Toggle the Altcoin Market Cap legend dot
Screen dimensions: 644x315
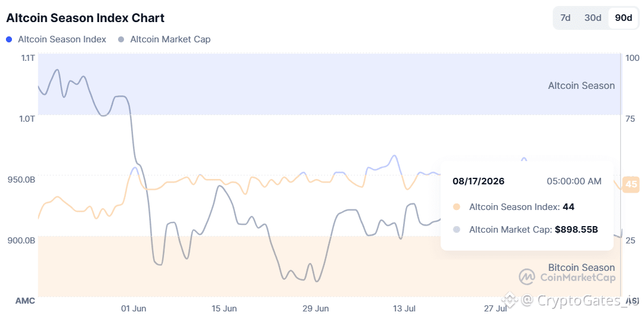tap(120, 40)
